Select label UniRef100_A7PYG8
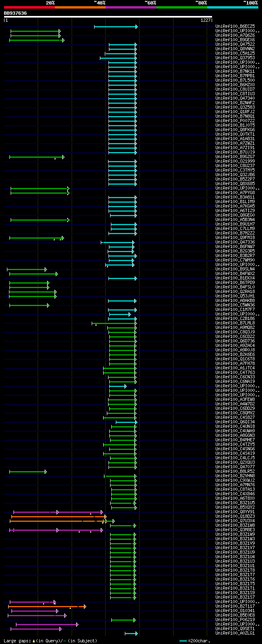The image size is (262, 644). pyautogui.click(x=235, y=193)
